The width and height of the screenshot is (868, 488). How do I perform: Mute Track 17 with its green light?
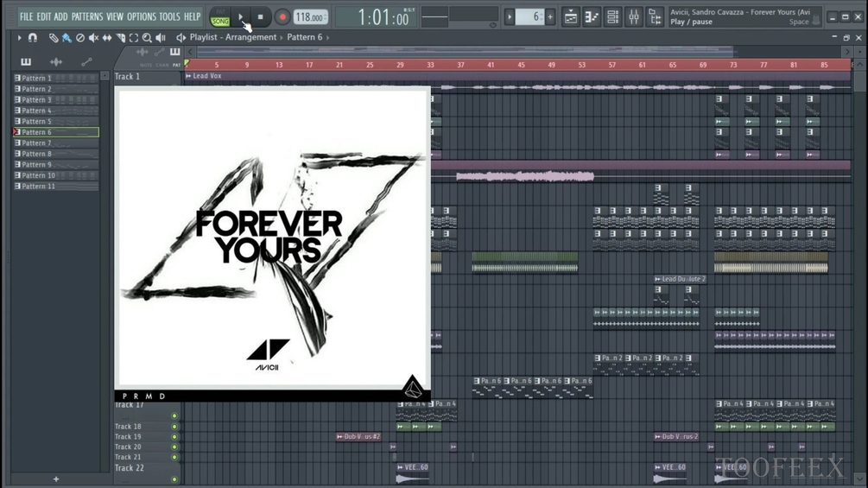(174, 415)
